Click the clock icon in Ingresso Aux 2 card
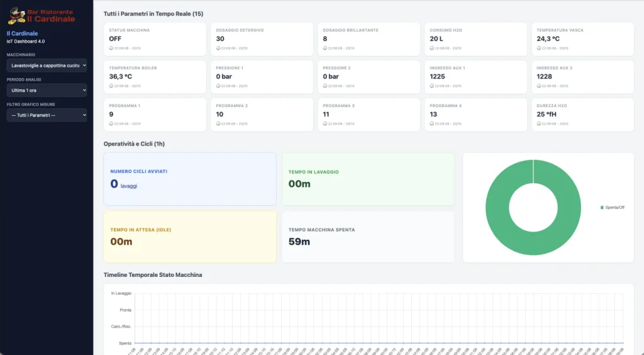Screen dimensions: 644x355 [x=539, y=86]
